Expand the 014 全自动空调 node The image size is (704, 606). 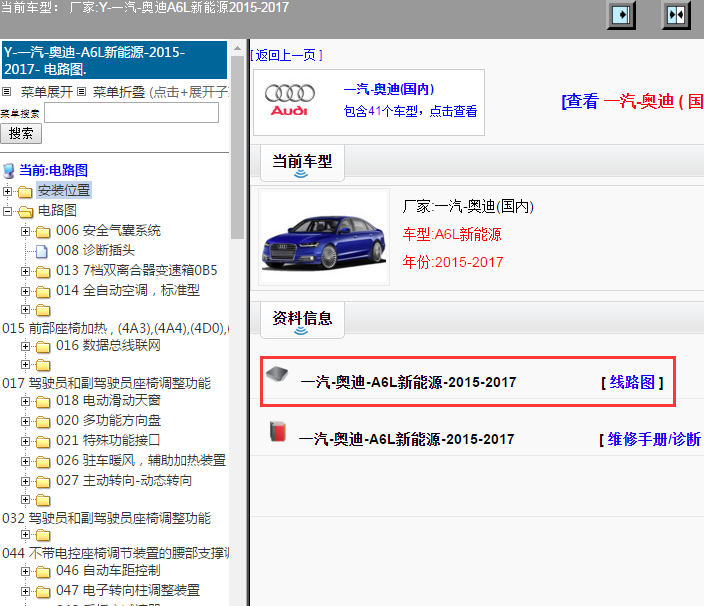tap(26, 292)
